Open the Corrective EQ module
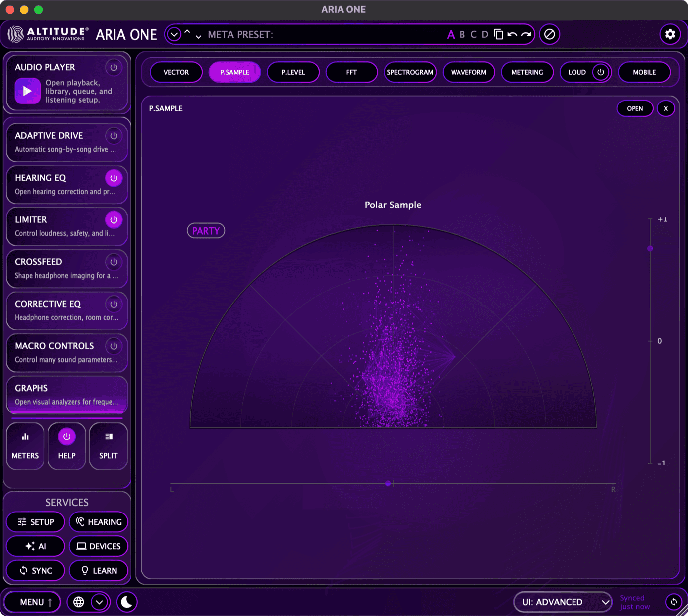This screenshot has height=616, width=688. tap(67, 310)
